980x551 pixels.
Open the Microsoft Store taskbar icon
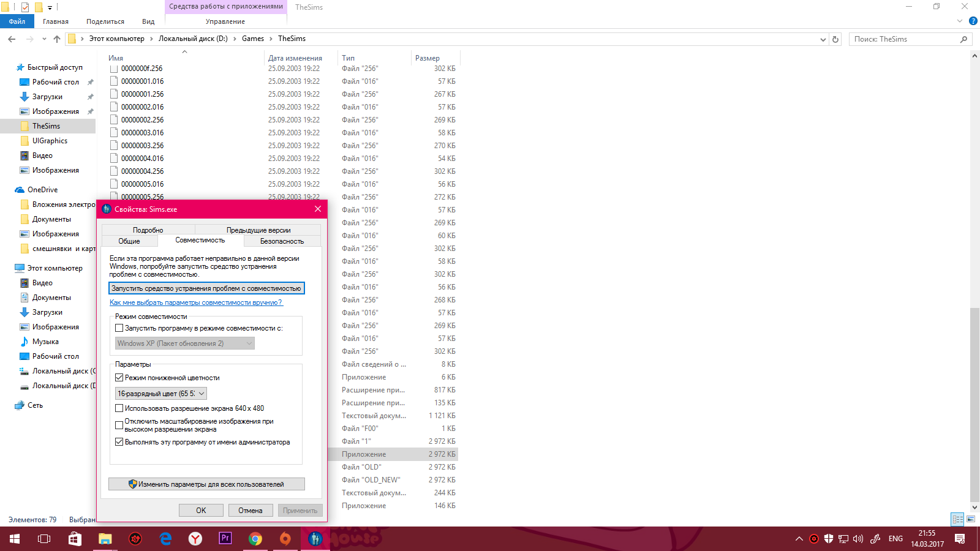(75, 539)
